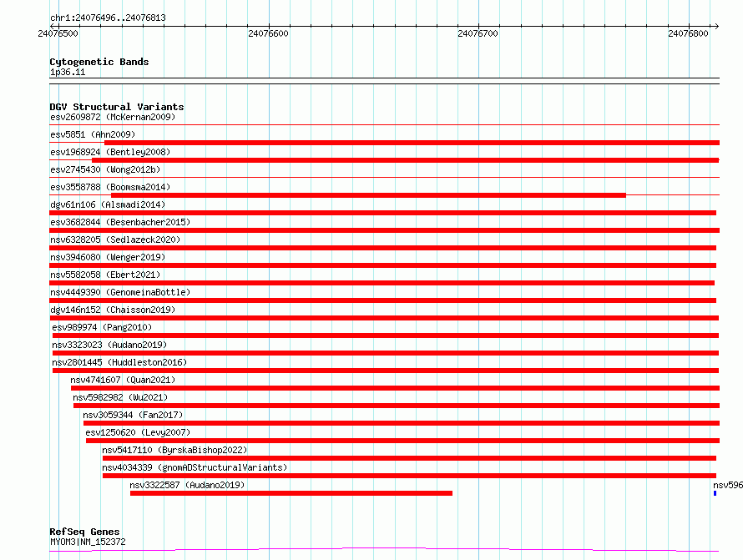Click the thin red line under esv2609872
Image resolution: width=743 pixels, height=560 pixels.
tap(384, 125)
